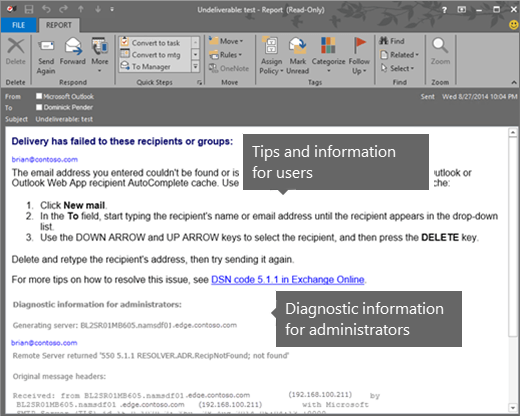The height and width of the screenshot is (416, 520).
Task: Open the Related dropdown
Action: 399,55
